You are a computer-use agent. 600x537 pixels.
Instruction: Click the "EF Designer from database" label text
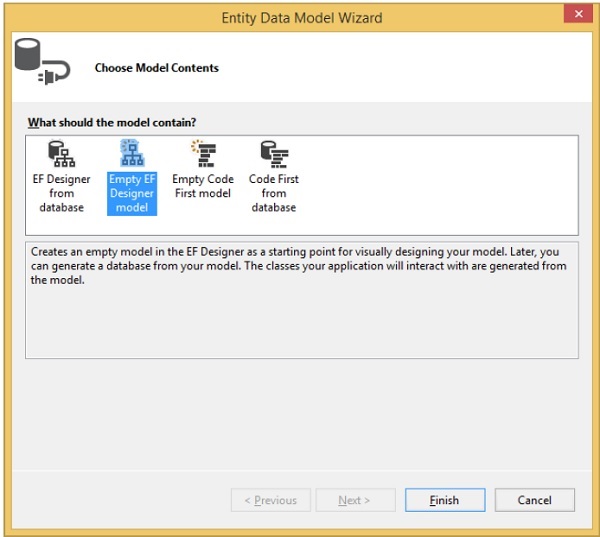pyautogui.click(x=62, y=193)
